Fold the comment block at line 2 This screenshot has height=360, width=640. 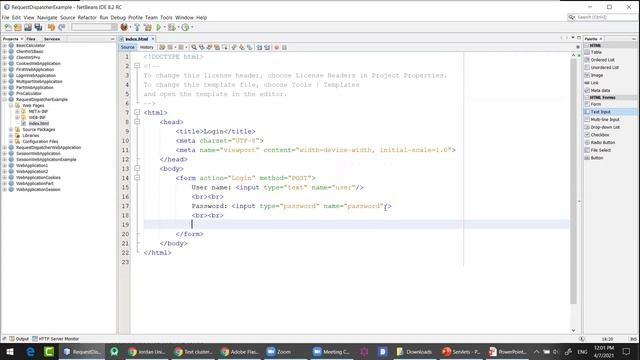point(137,66)
